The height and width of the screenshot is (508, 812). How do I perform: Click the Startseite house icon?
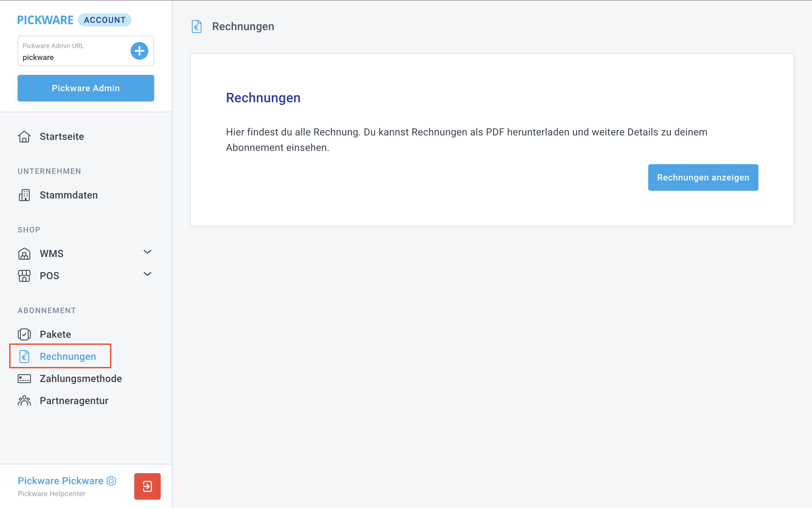(x=24, y=137)
